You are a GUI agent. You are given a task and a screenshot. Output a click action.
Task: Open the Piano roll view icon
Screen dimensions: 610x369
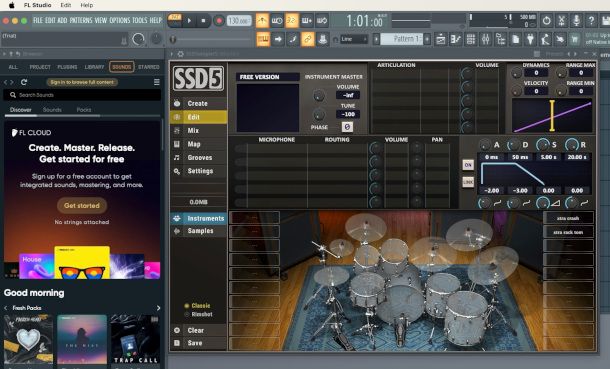(x=456, y=39)
